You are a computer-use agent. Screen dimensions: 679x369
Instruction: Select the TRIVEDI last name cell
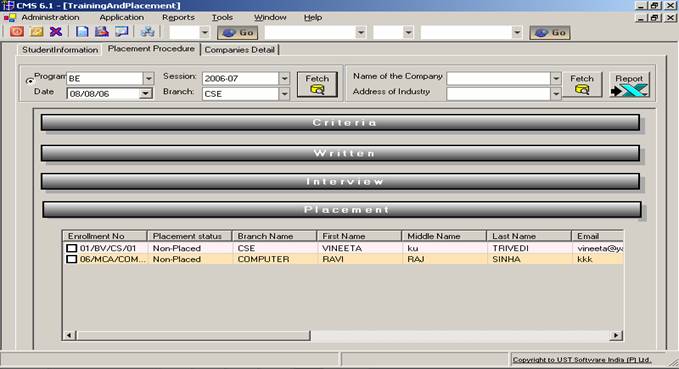[x=529, y=248]
